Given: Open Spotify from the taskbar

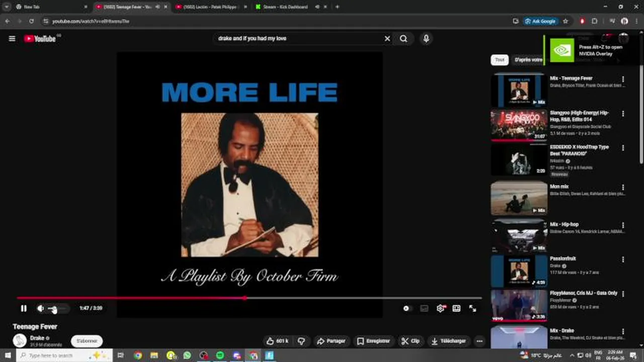Looking at the screenshot, I should [220, 355].
